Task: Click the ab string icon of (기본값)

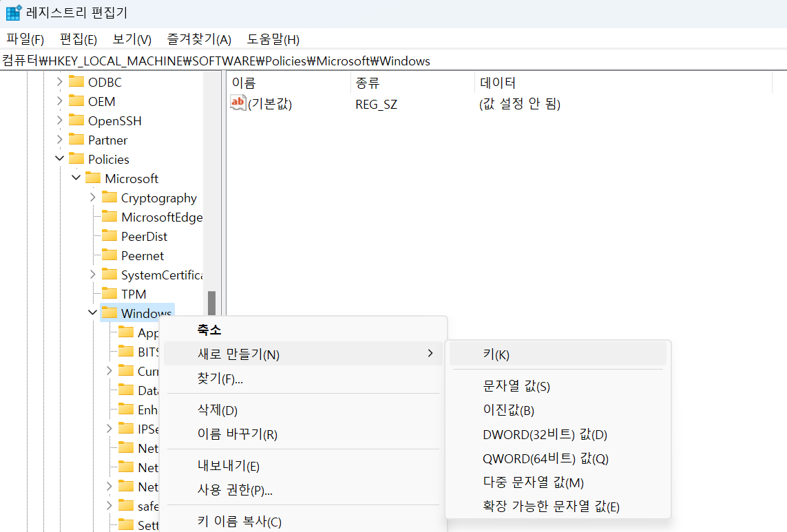Action: (238, 103)
